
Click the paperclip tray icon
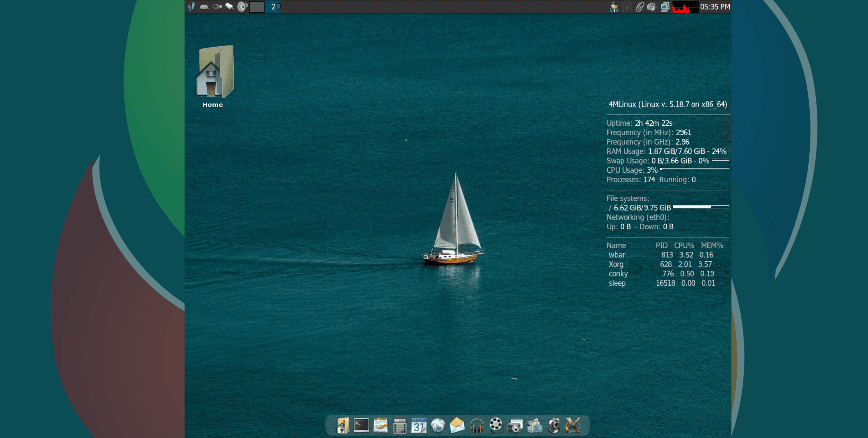(x=639, y=7)
